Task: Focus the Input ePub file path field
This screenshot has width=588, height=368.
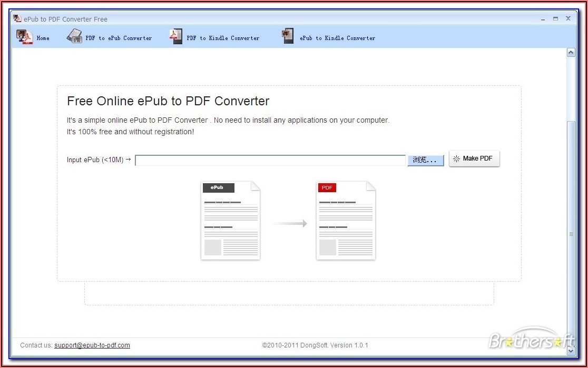Action: (270, 160)
